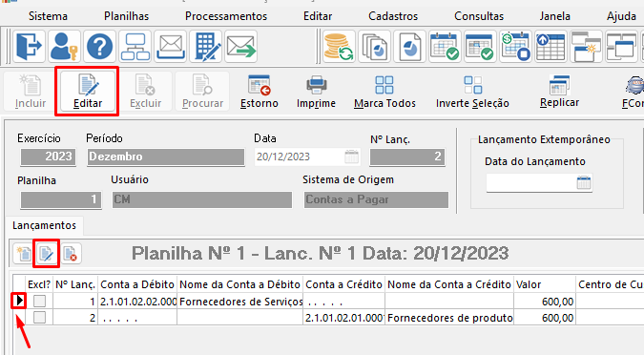Click the grayed Procurar button
The height and width of the screenshot is (355, 644).
(x=202, y=92)
